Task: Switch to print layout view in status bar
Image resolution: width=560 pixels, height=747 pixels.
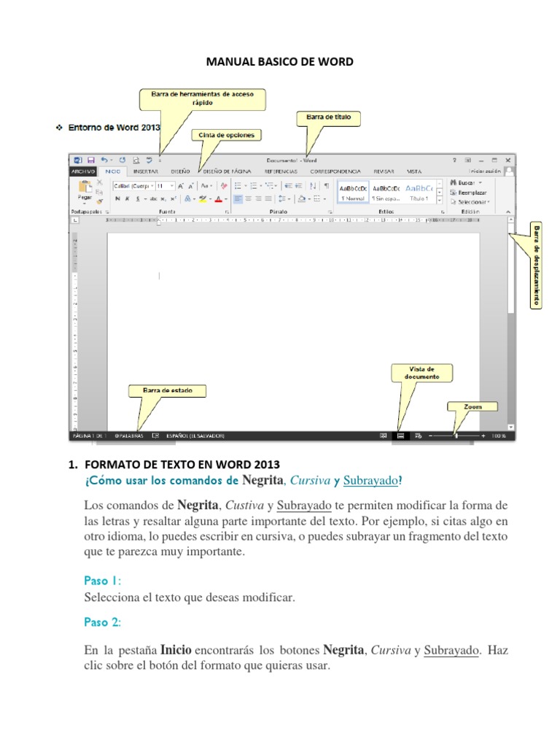Action: pyautogui.click(x=400, y=436)
